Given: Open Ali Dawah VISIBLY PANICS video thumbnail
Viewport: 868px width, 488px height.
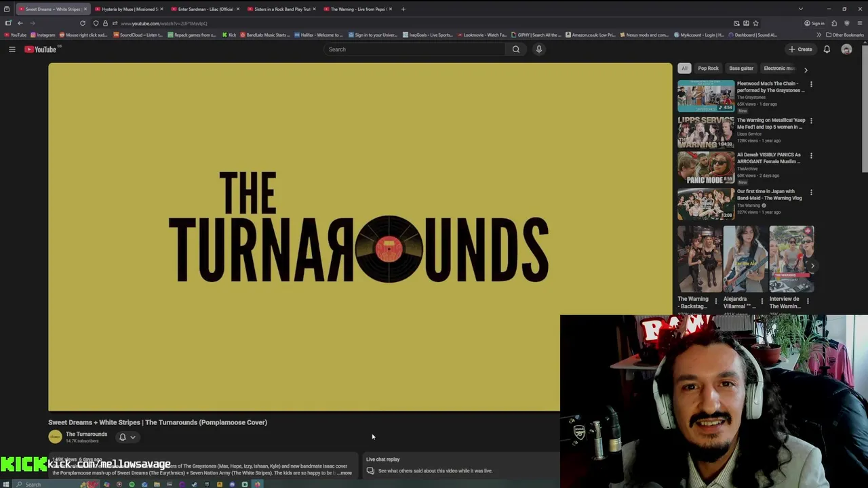Looking at the screenshot, I should click(x=706, y=168).
